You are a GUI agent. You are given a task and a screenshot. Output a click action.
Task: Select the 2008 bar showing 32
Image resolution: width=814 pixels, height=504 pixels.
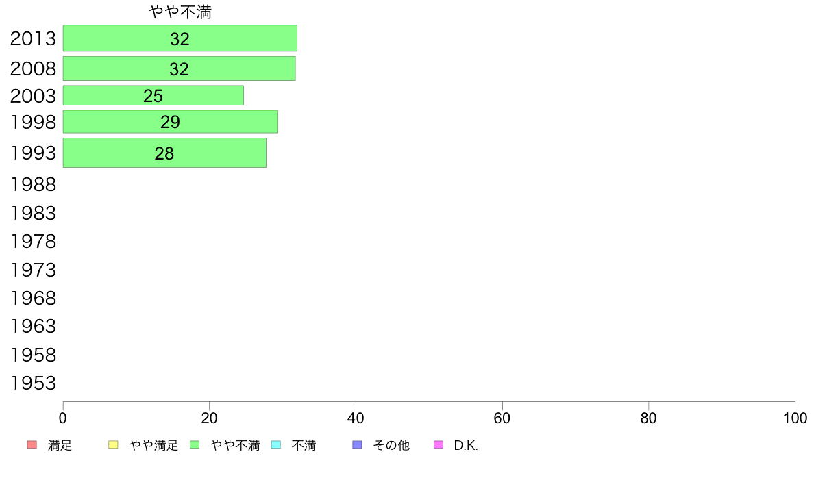point(179,68)
